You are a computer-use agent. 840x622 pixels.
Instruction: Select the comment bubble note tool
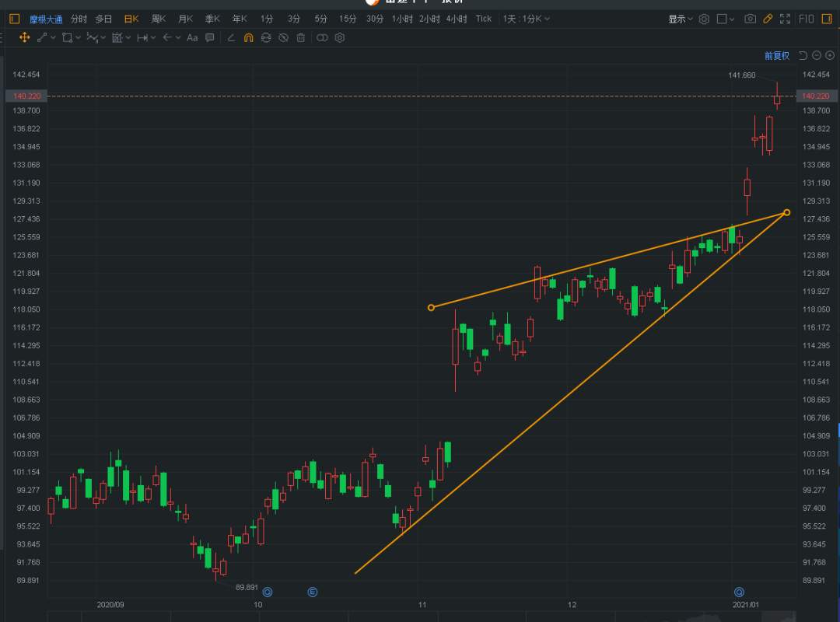pyautogui.click(x=209, y=37)
